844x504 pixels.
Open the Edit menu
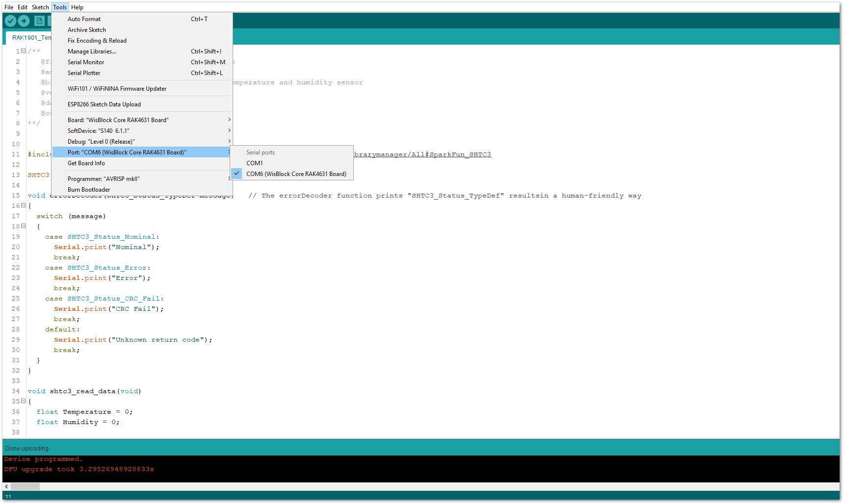click(x=23, y=7)
